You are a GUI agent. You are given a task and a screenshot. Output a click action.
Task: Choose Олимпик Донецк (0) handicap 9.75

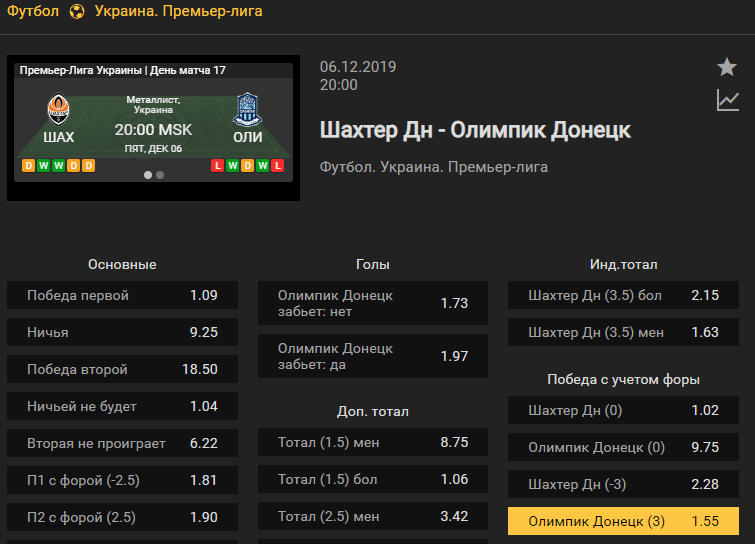click(x=623, y=447)
